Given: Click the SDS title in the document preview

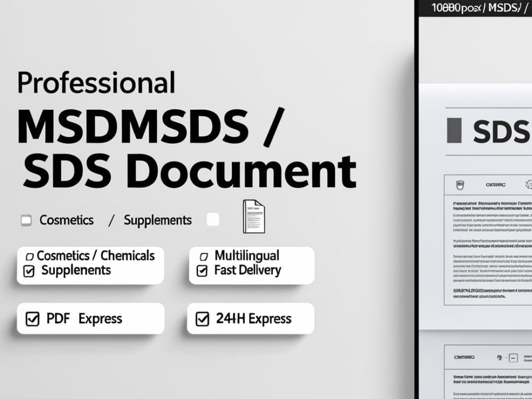Looking at the screenshot, I should tap(501, 131).
